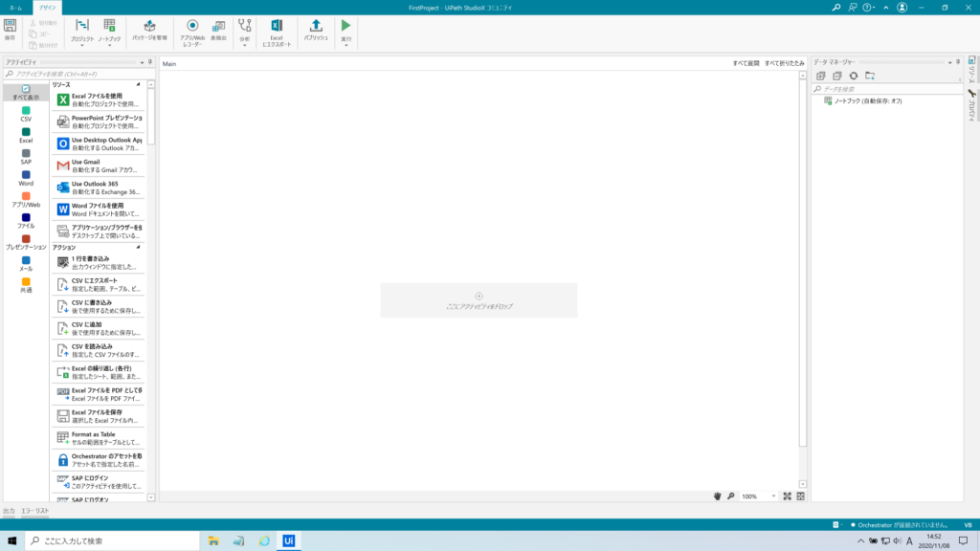Image resolution: width=980 pixels, height=551 pixels.
Task: Select the Use Gmail activity
Action: 99,165
